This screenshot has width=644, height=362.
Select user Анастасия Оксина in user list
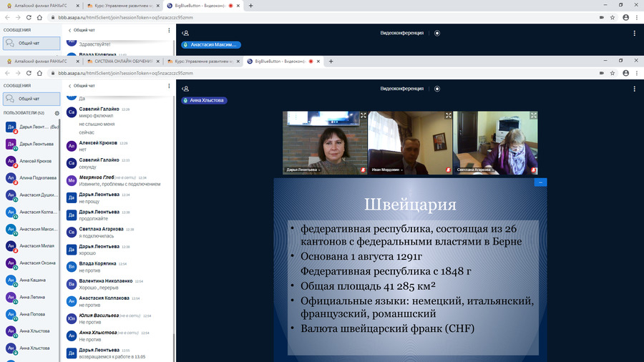click(x=31, y=263)
